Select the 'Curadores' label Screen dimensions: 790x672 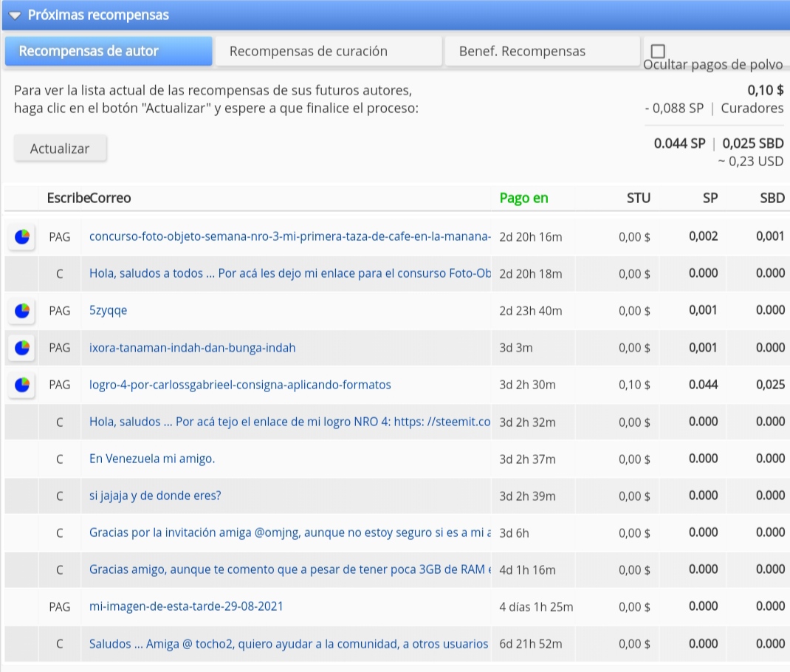click(752, 109)
